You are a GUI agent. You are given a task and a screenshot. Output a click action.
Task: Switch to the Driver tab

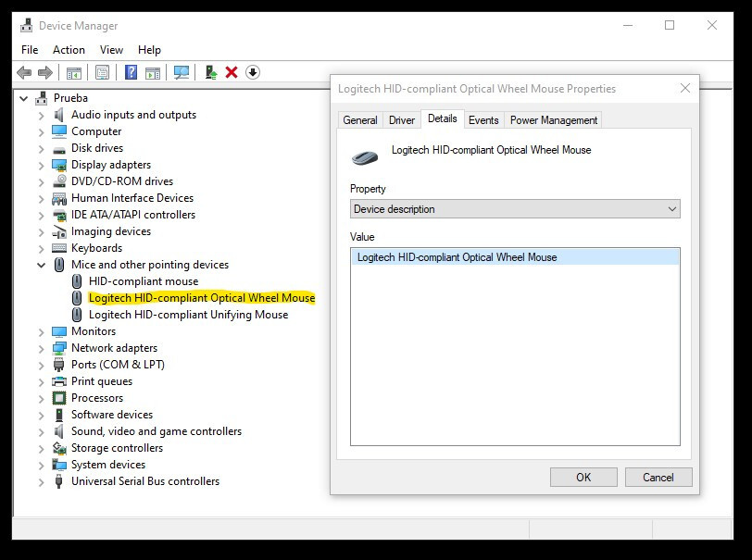coord(402,120)
